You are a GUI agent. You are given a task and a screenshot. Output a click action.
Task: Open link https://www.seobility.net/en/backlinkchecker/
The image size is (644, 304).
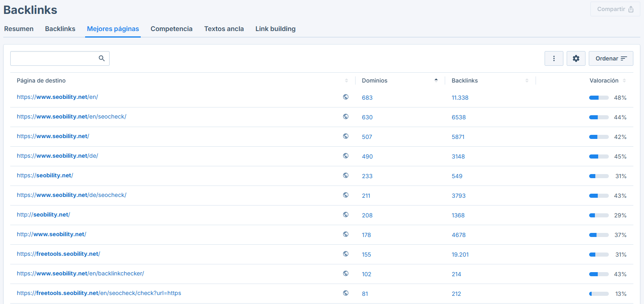click(80, 273)
